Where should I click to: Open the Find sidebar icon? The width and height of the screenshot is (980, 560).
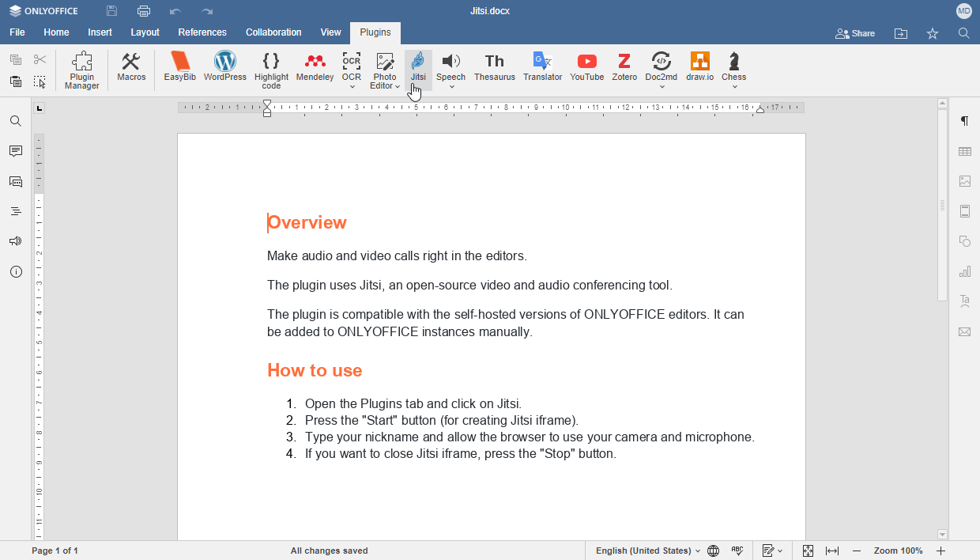click(x=16, y=121)
